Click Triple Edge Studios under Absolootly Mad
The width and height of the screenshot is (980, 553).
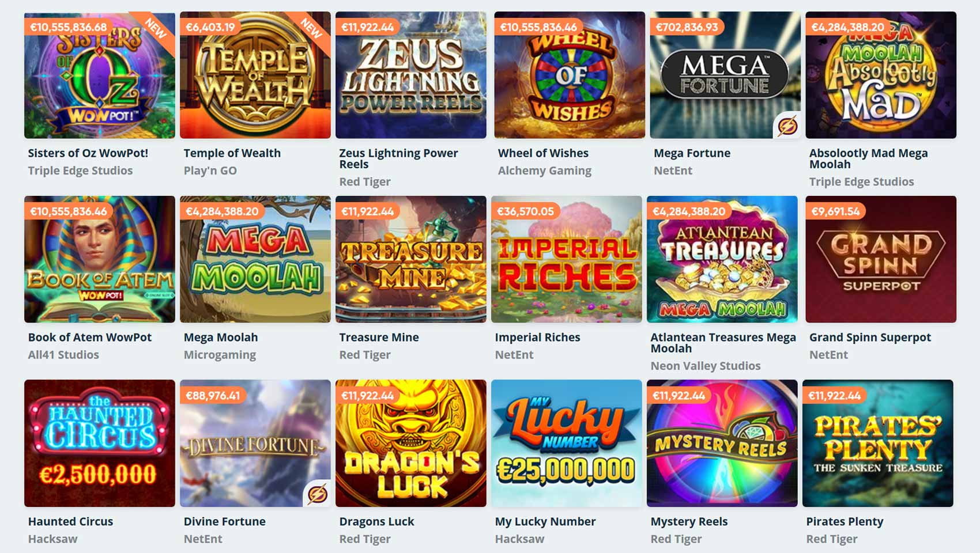pos(861,182)
